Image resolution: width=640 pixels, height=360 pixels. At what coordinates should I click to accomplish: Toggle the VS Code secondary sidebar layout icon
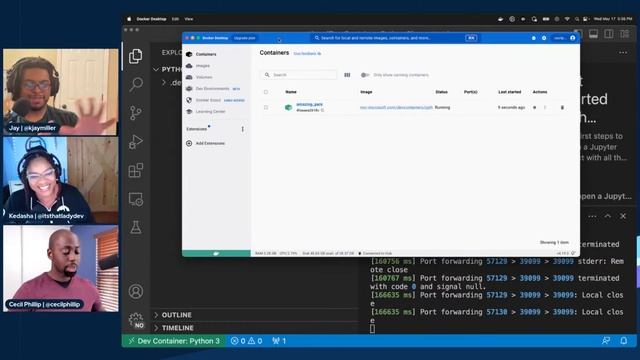[x=609, y=34]
